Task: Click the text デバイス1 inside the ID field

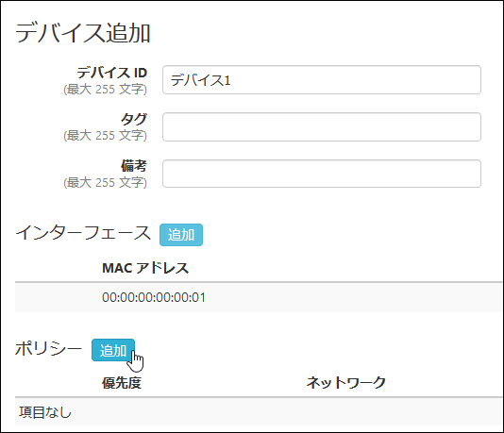Action: click(201, 80)
